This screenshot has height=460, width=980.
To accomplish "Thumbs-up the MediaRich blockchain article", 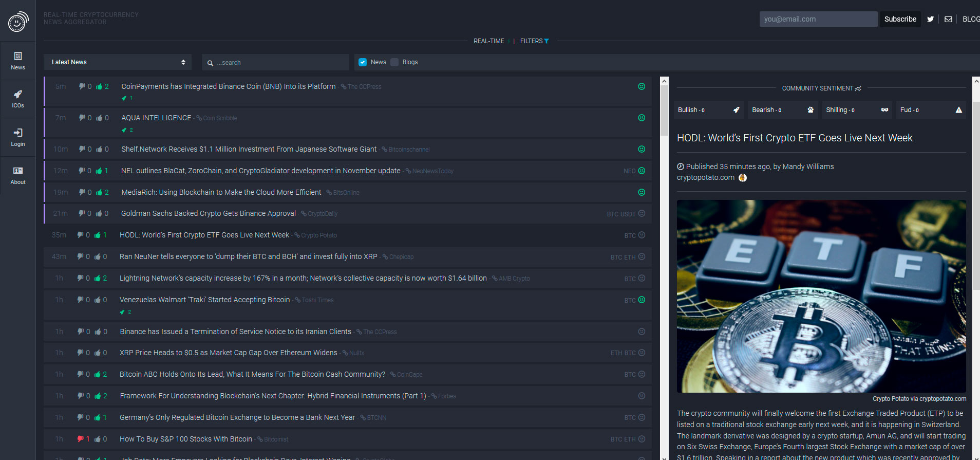I will coord(99,192).
